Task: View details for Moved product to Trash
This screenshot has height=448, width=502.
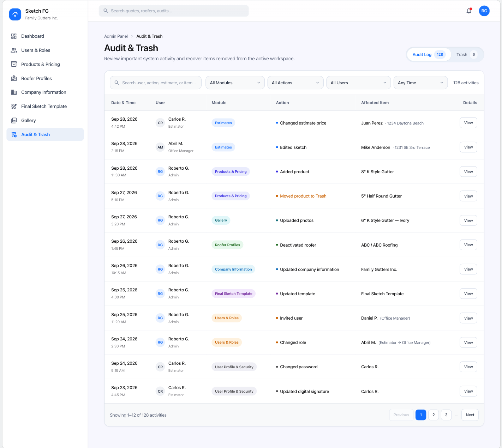Action: (x=468, y=196)
